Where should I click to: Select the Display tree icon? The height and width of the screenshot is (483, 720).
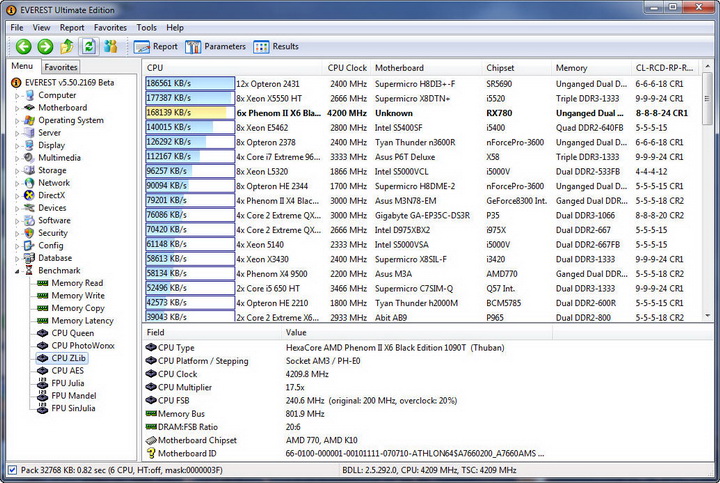click(30, 145)
